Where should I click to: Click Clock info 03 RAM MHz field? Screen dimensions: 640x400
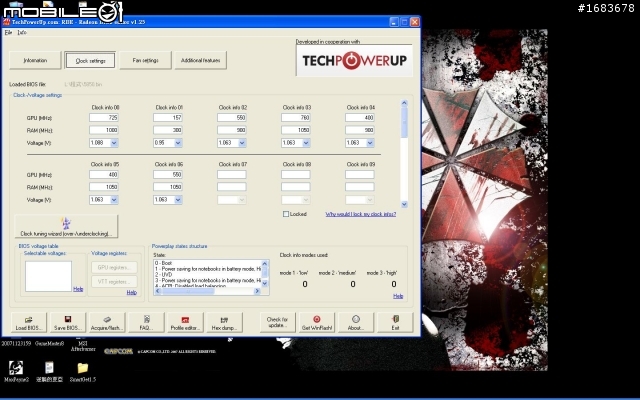coord(296,130)
